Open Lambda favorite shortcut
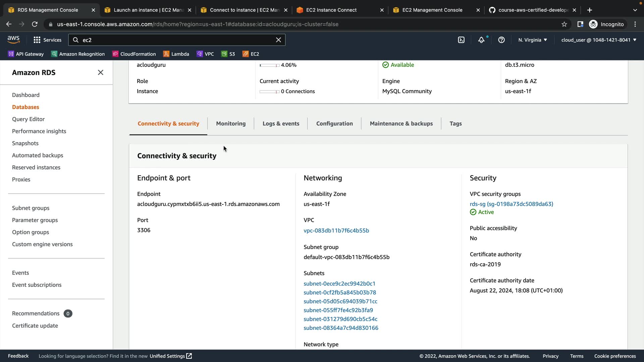 point(176,54)
